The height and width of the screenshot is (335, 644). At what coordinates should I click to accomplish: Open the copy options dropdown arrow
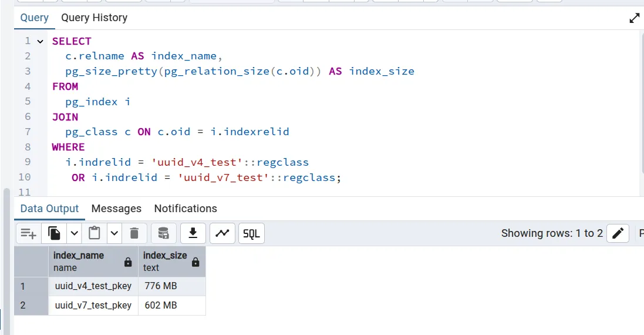coord(74,233)
